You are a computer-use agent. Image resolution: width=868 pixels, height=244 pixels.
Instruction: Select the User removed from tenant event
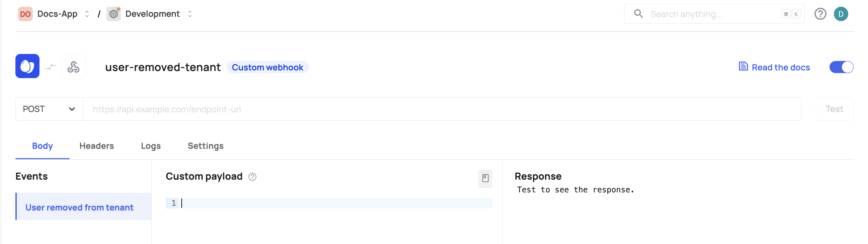(x=80, y=207)
